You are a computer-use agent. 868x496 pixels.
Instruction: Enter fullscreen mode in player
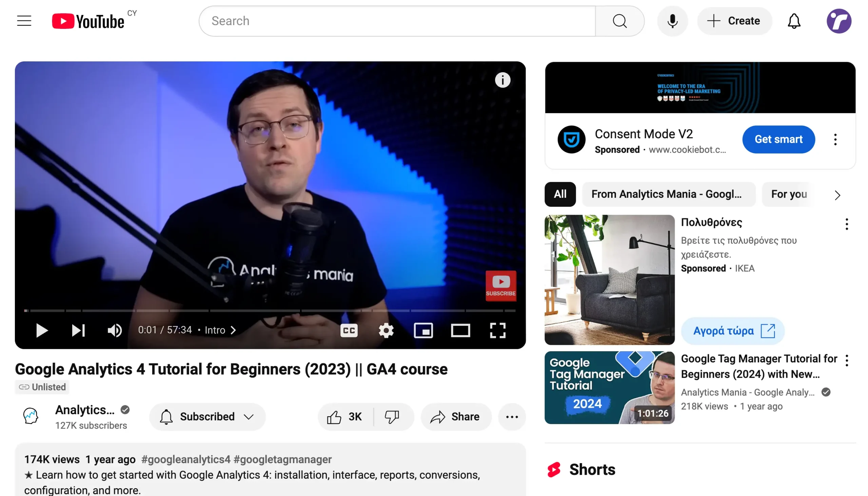(497, 330)
